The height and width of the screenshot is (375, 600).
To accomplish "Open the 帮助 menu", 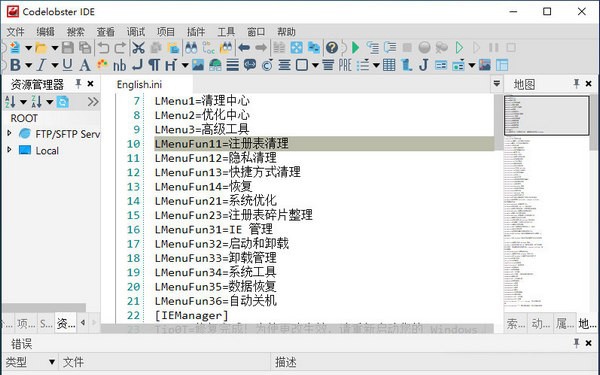I will (x=286, y=32).
